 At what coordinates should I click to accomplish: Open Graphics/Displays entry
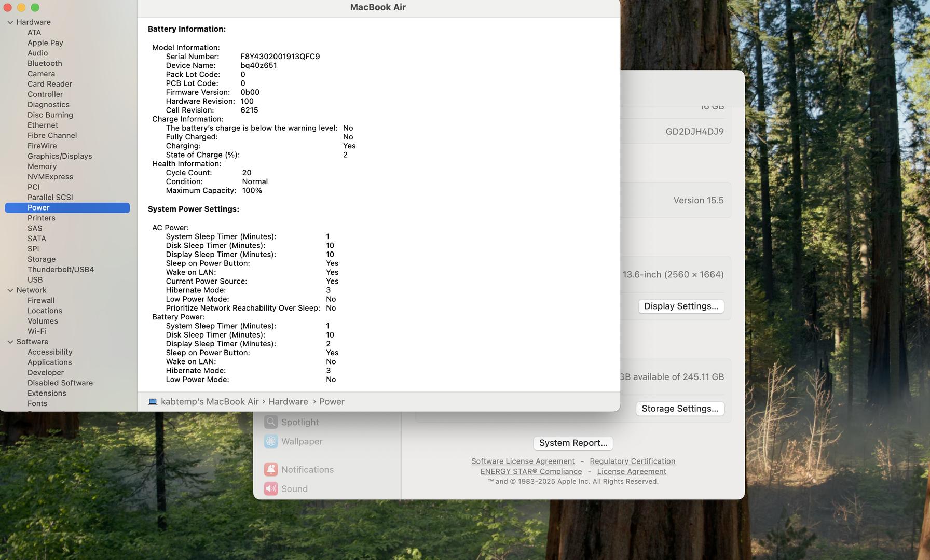(60, 156)
